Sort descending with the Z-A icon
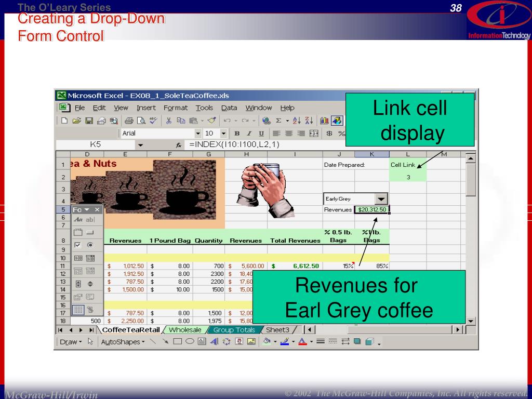 [x=309, y=121]
